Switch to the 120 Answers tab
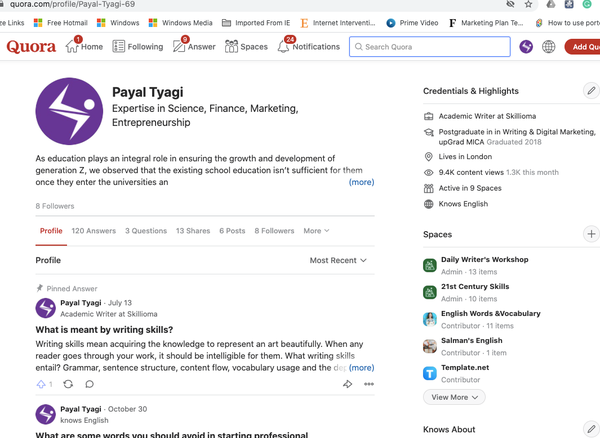The image size is (600, 438). pyautogui.click(x=94, y=231)
